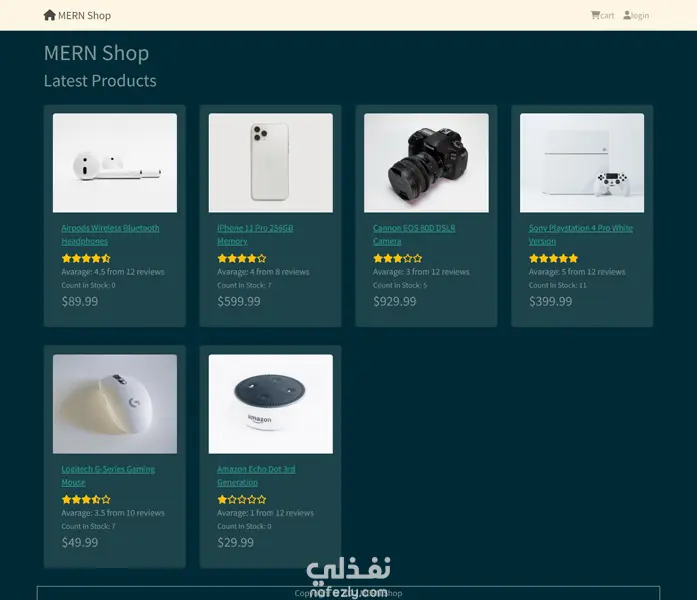
Task: Click the star rating under Airpods
Action: (x=86, y=258)
